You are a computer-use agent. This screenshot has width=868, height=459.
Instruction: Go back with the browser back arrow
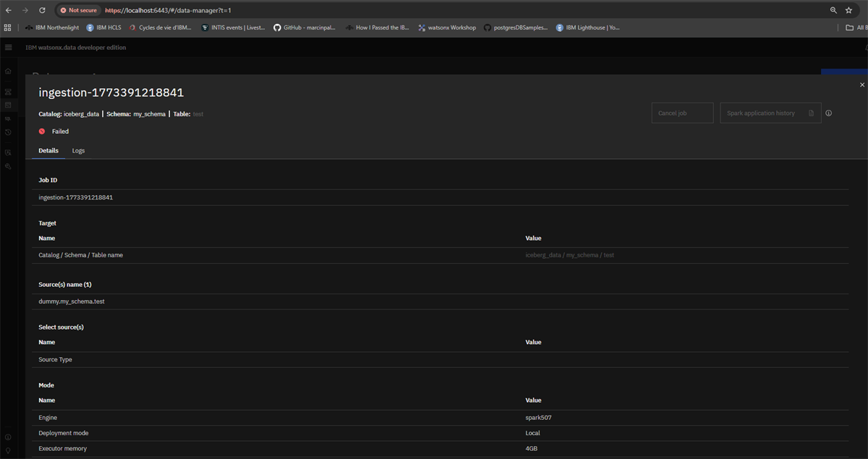point(8,10)
